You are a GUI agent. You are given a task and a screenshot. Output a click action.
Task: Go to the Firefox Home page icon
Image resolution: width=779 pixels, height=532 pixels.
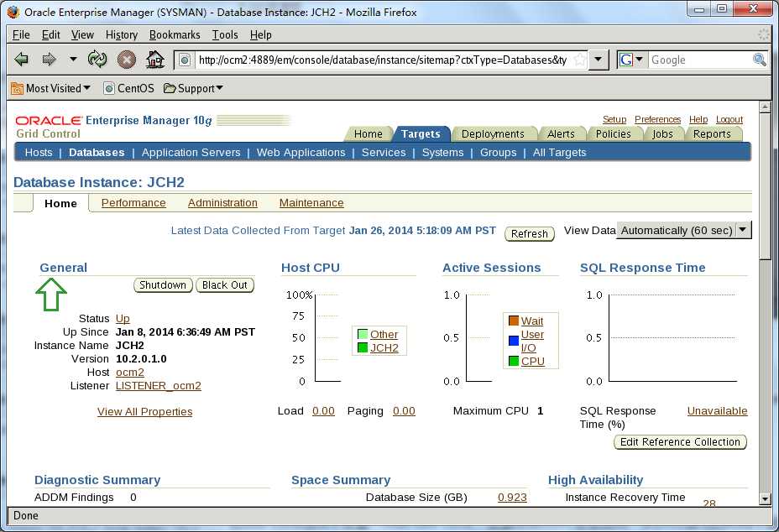click(x=155, y=60)
